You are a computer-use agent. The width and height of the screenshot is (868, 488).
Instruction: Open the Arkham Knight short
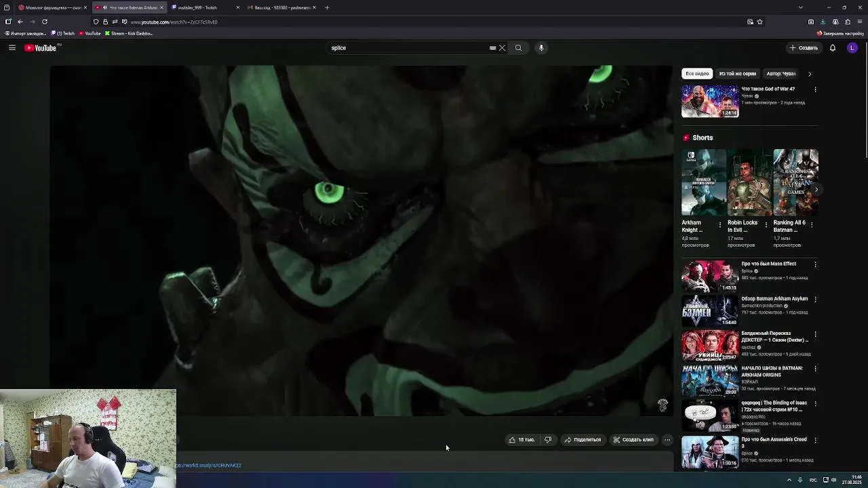tap(703, 182)
